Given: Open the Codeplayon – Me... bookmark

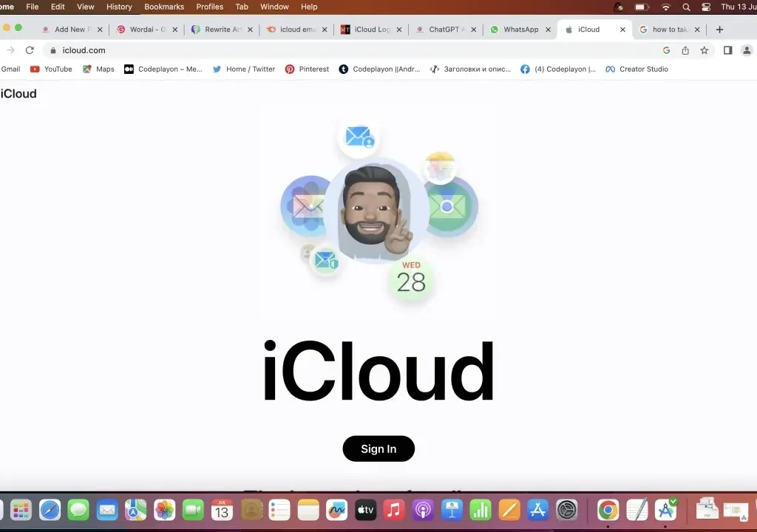Looking at the screenshot, I should 163,69.
